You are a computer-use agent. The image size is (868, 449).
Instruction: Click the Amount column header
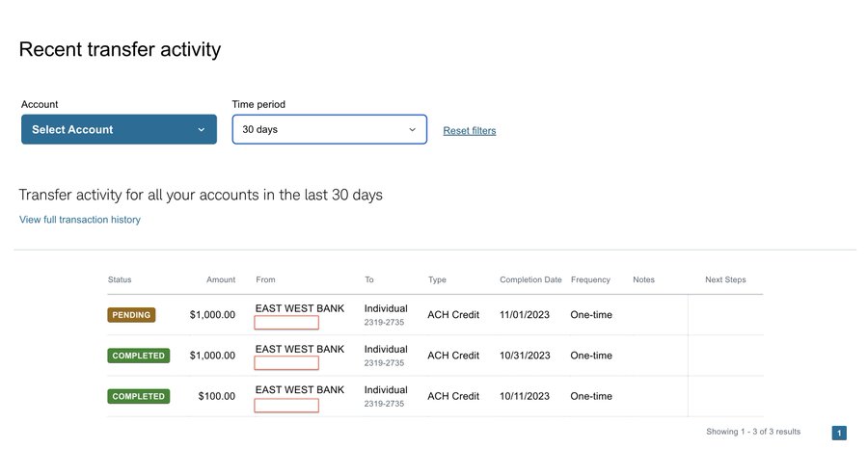coord(221,279)
